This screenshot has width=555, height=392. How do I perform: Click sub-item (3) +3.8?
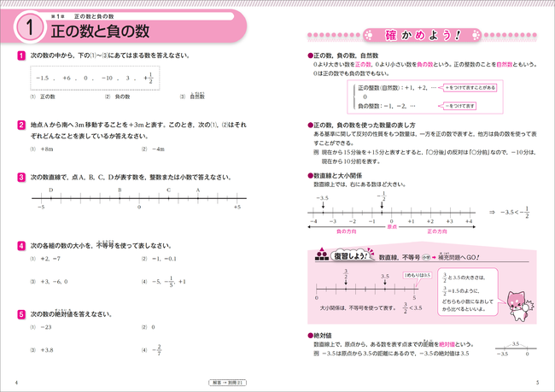(x=42, y=350)
